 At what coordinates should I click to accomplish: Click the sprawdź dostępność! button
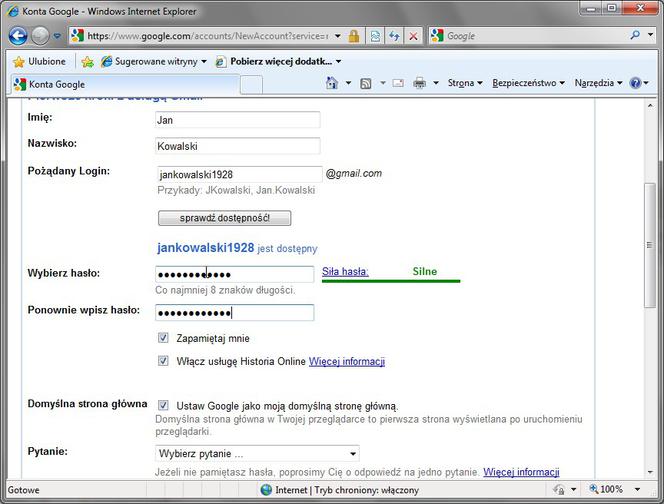click(224, 218)
